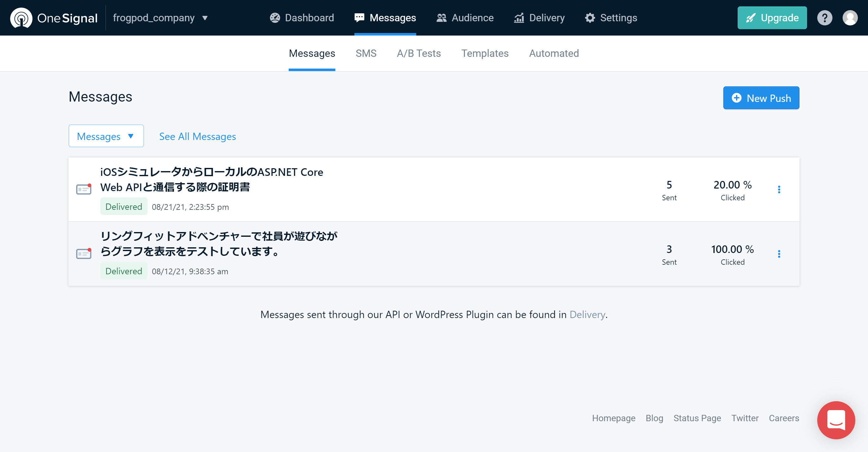Screen dimensions: 868x452
Task: Switch to the A/B Tests tab
Action: (x=419, y=53)
